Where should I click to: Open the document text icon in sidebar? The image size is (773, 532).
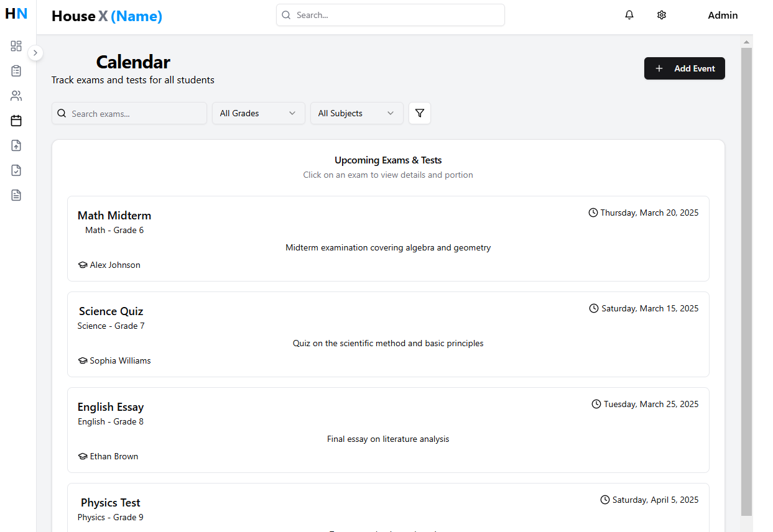pyautogui.click(x=16, y=195)
